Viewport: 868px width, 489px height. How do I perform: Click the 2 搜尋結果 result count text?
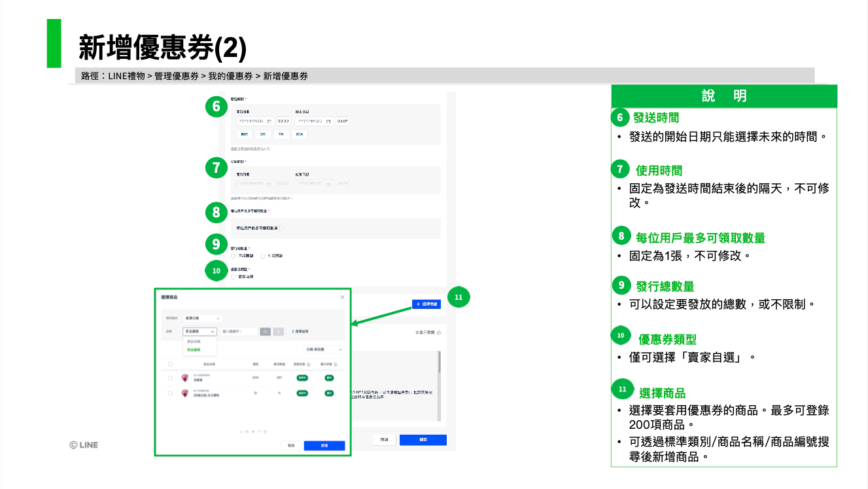[300, 331]
